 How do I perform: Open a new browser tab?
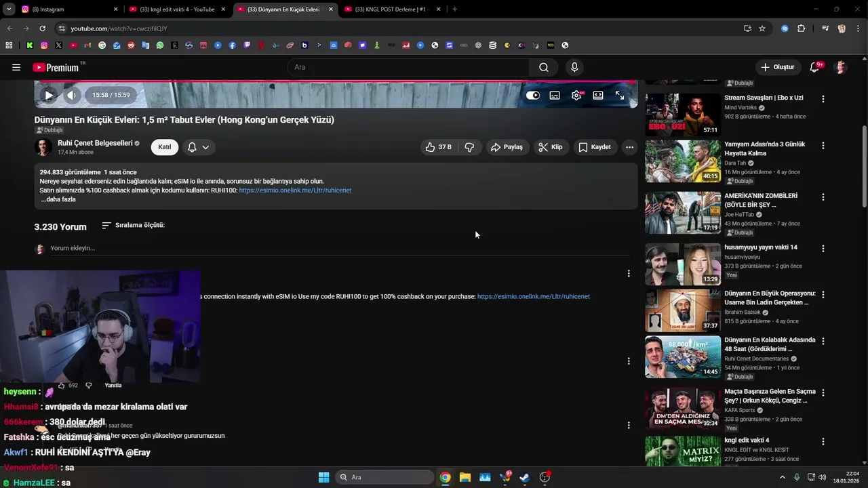click(x=454, y=9)
